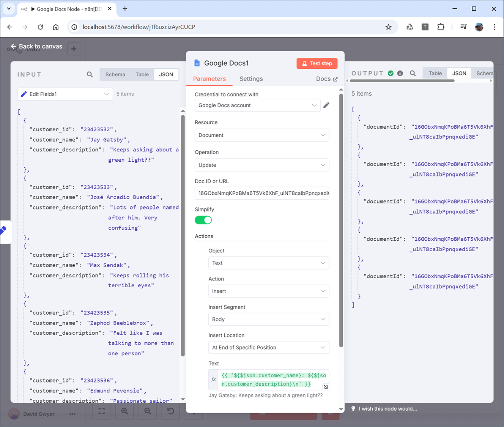Edit Google Docs credential pencil icon
This screenshot has width=504, height=427.
click(x=326, y=105)
